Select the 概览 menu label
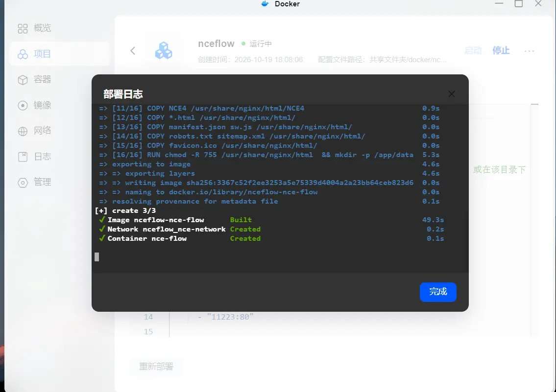This screenshot has width=556, height=392. 43,28
